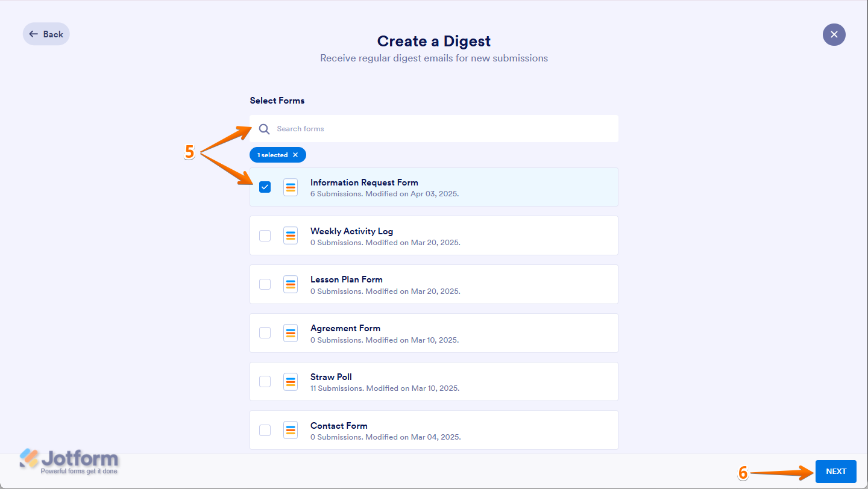The image size is (868, 489).
Task: Check the Lesson Plan Form checkbox
Action: 265,284
